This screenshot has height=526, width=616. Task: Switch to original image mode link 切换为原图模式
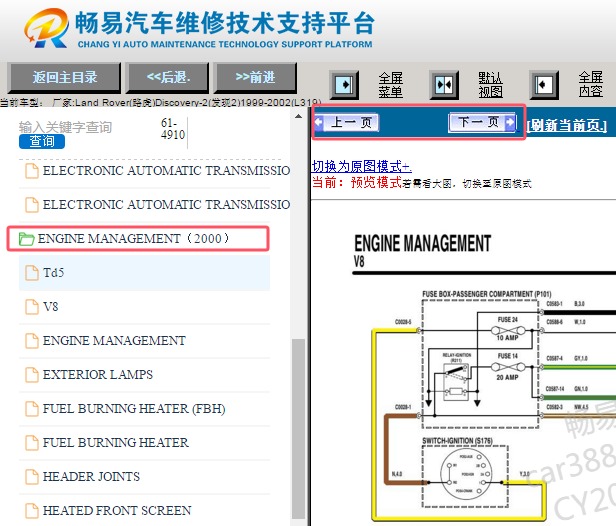[x=361, y=166]
